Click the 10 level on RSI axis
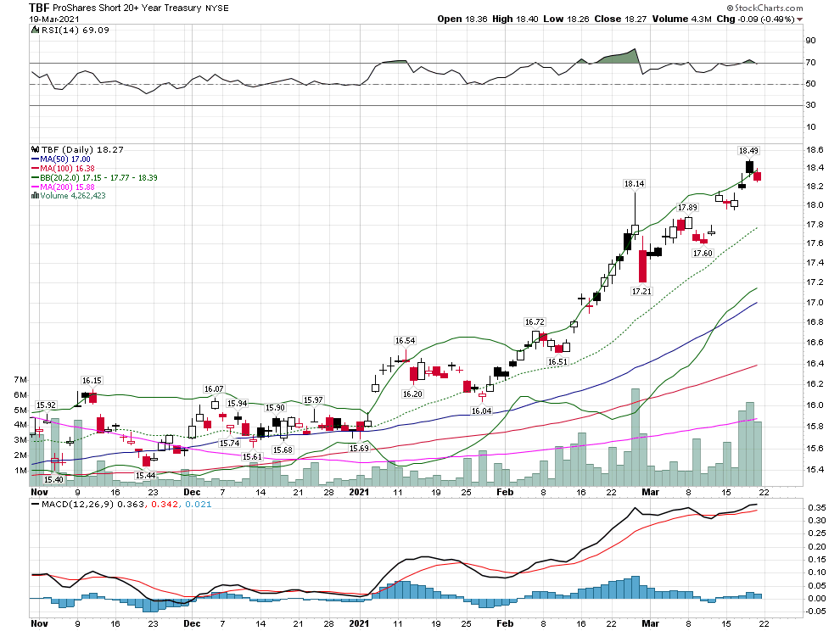This screenshot has width=840, height=631. (x=810, y=127)
